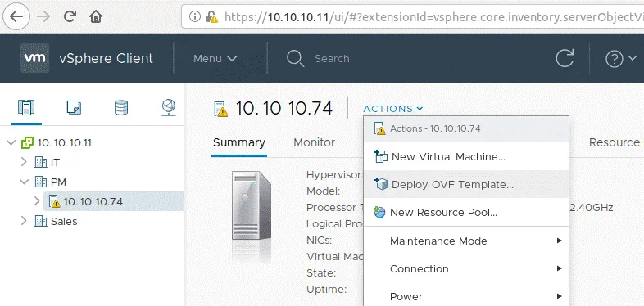Click the 10.10.10.74 host heading
Screen dimensions: 644x306
(283, 108)
